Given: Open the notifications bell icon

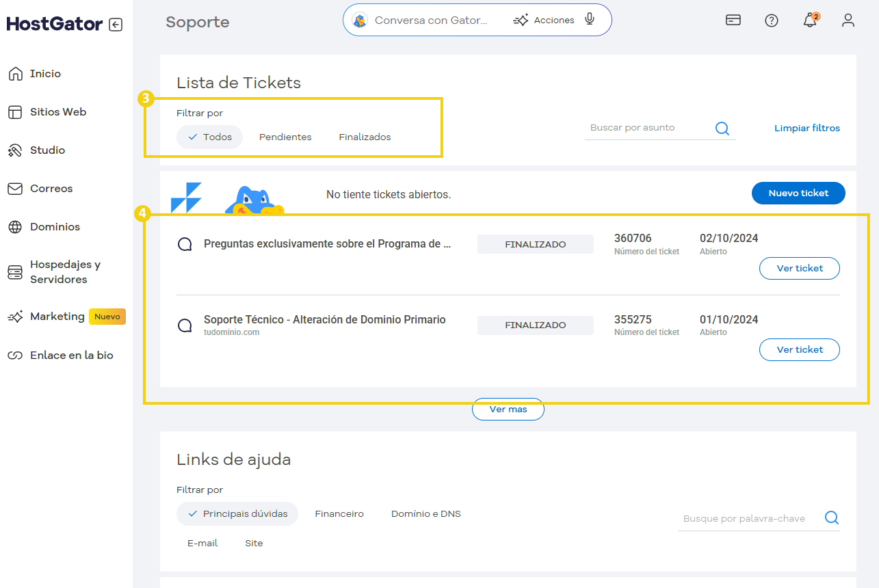Looking at the screenshot, I should 810,21.
